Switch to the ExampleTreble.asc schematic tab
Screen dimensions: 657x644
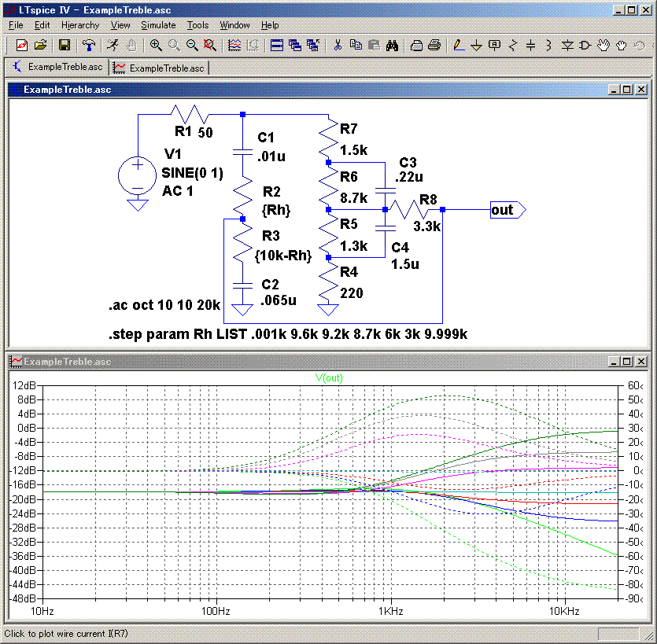(x=57, y=67)
